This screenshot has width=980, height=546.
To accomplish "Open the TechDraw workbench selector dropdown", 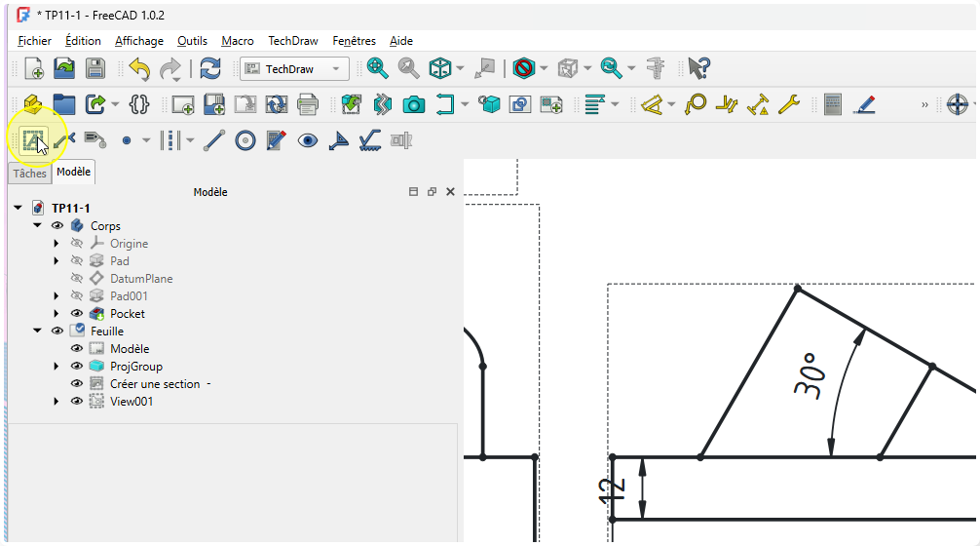I will point(294,69).
